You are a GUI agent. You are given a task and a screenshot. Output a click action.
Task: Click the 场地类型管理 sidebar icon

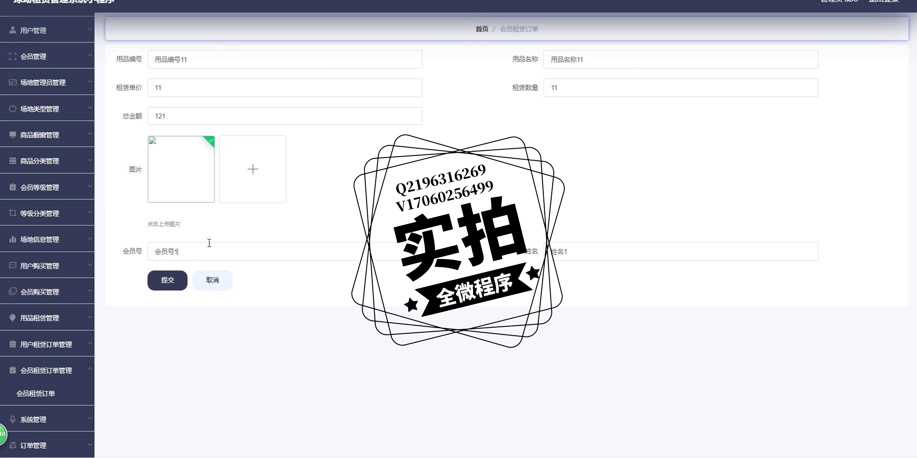click(13, 109)
